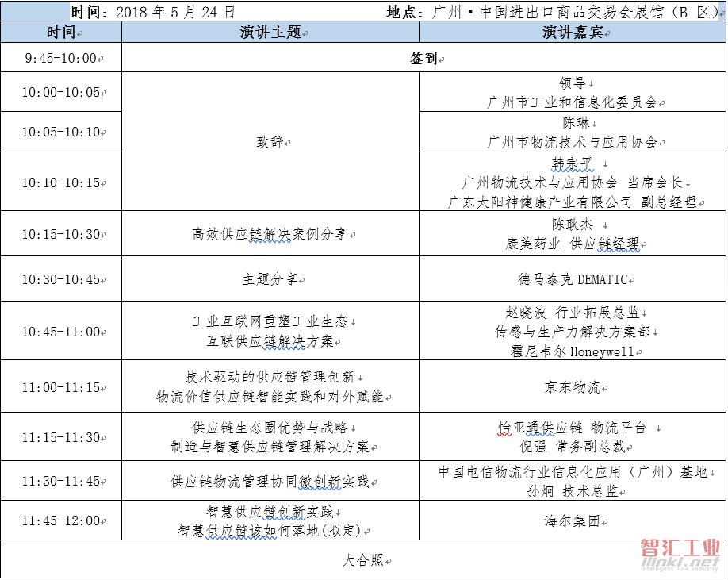Screen dimensions: 728x580
Task: Select the topic line "供应链生态圈优势与战略"
Action: 270,427
